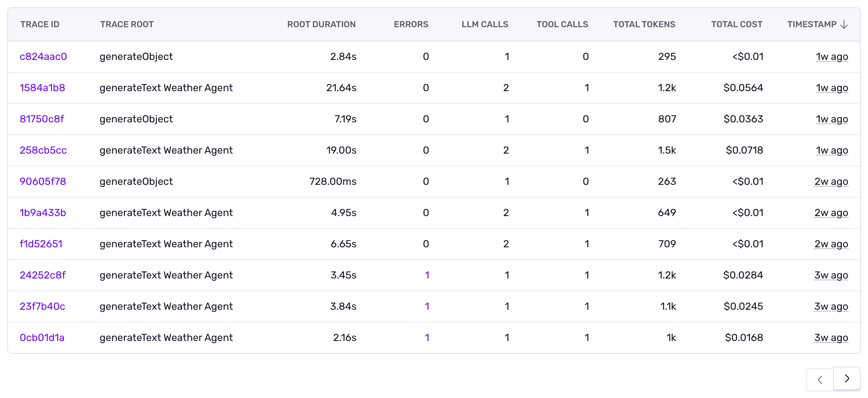Open trace 0cb01d1a
The height and width of the screenshot is (398, 868).
(42, 337)
